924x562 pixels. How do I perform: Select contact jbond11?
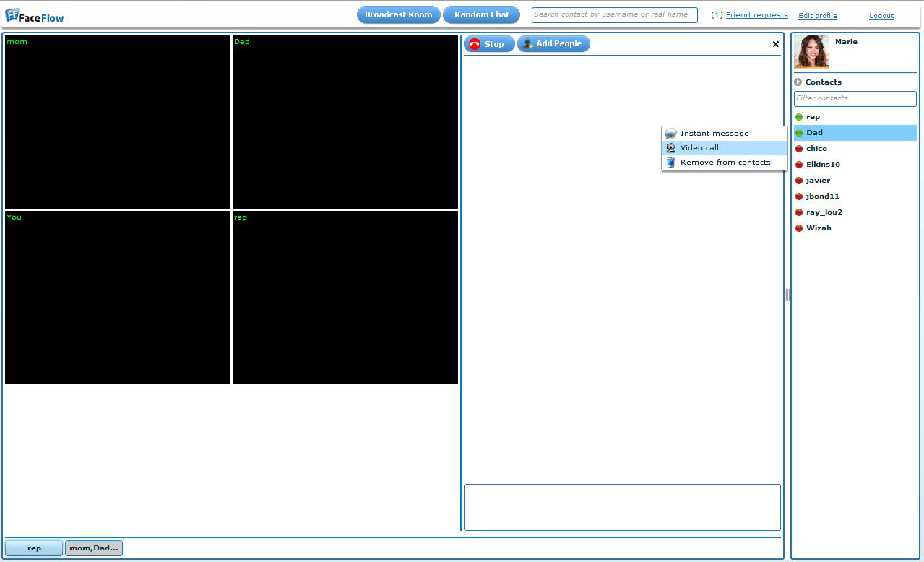(x=855, y=196)
